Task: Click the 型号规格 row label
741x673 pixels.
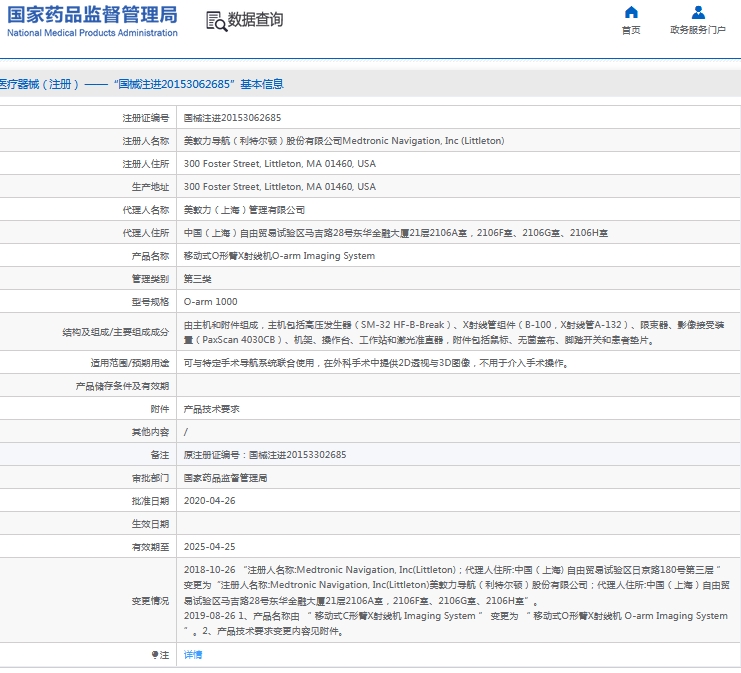Action: coord(150,302)
